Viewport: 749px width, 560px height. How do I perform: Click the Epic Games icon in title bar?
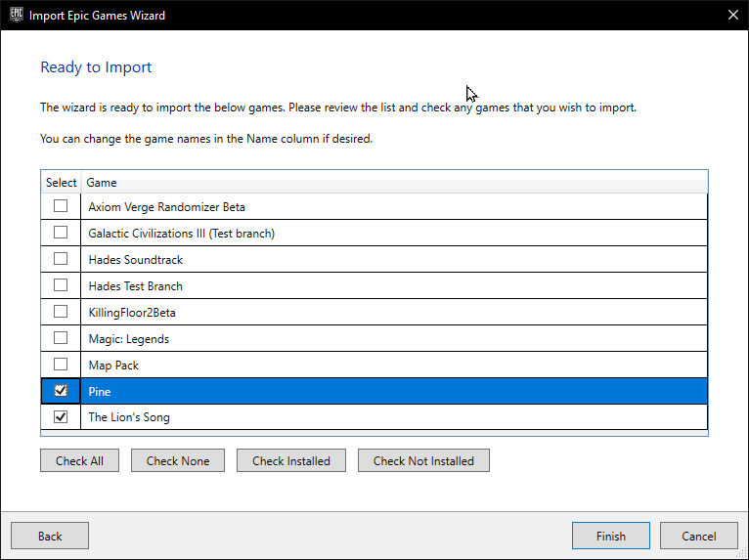17,15
